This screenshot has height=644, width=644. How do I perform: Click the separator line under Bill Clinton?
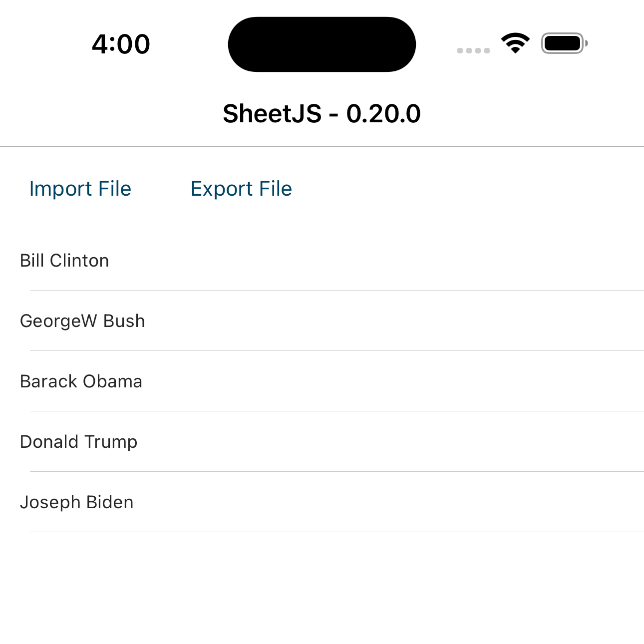(337, 290)
